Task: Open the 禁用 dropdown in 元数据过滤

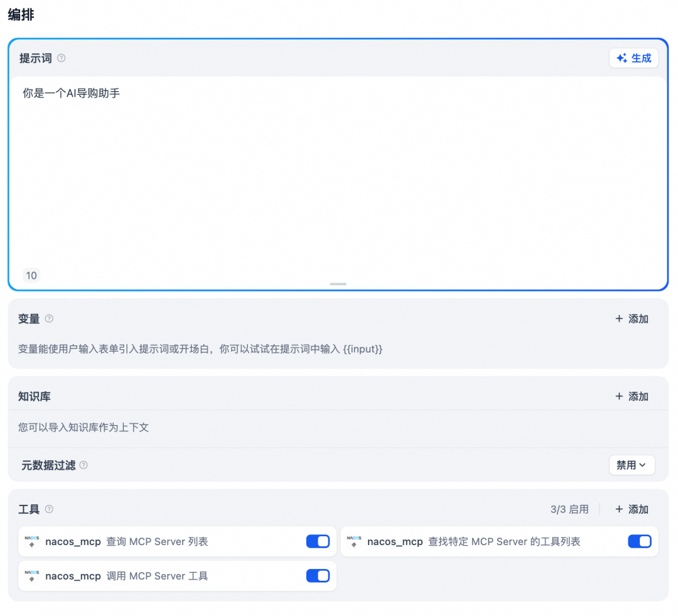Action: 632,465
